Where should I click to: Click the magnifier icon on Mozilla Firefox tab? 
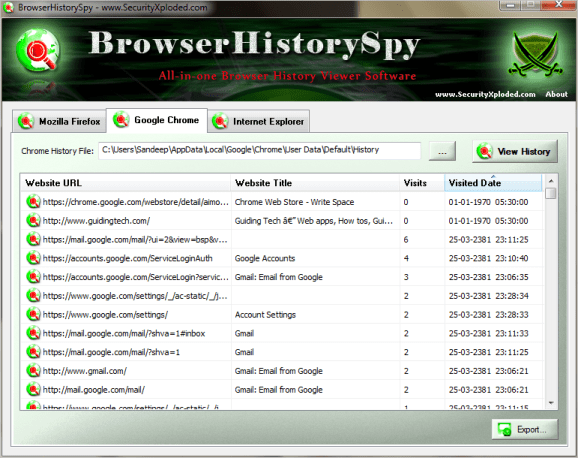(x=26, y=121)
